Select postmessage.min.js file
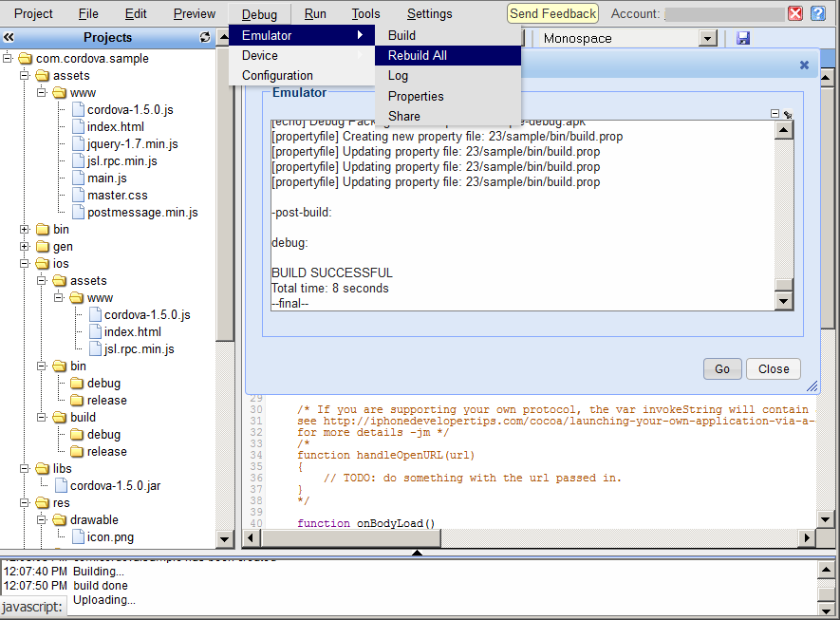The image size is (840, 620). pos(142,213)
